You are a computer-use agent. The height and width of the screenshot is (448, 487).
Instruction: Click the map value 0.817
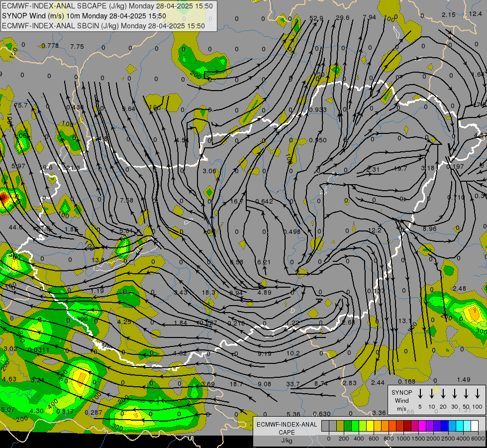coord(65,411)
